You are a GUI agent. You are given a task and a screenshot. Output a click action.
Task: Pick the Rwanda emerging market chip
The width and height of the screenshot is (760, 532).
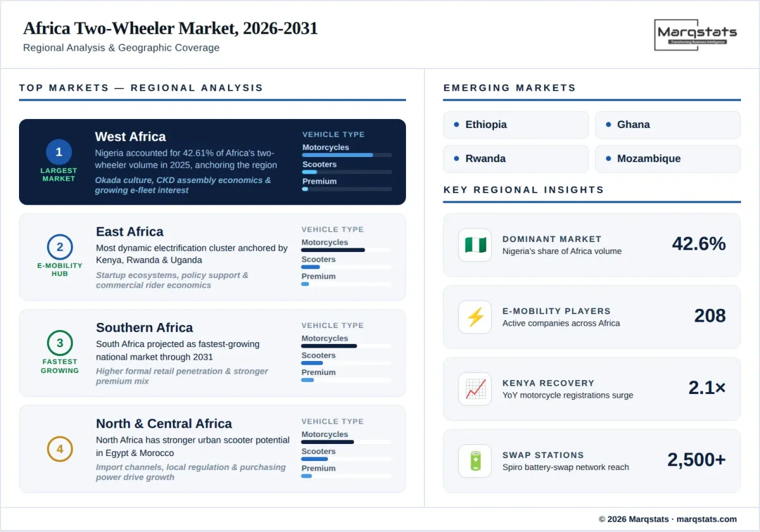pyautogui.click(x=516, y=159)
